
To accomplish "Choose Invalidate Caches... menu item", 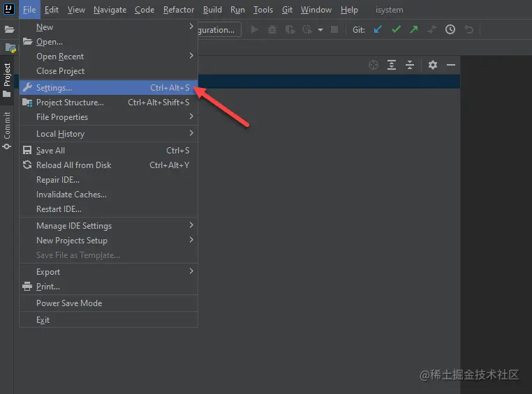I will tap(109, 195).
